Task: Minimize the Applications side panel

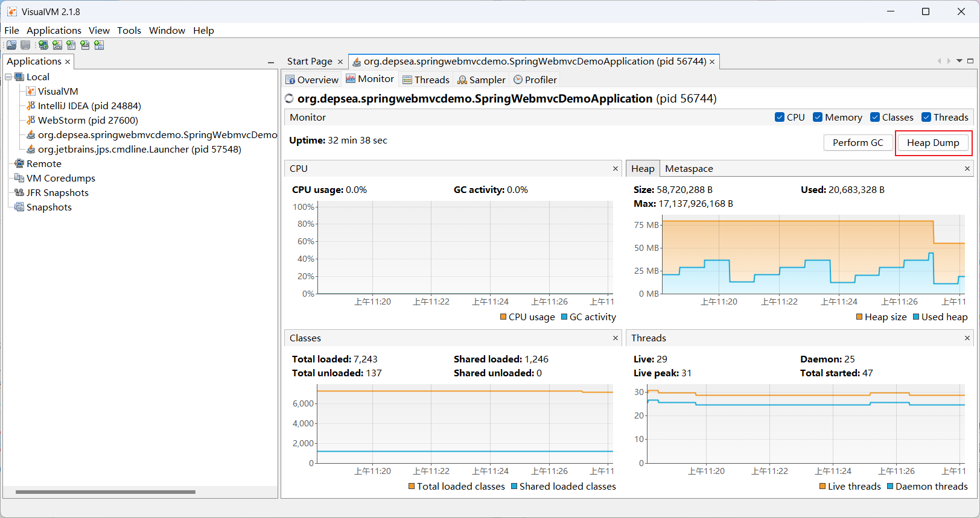Action: (x=271, y=62)
